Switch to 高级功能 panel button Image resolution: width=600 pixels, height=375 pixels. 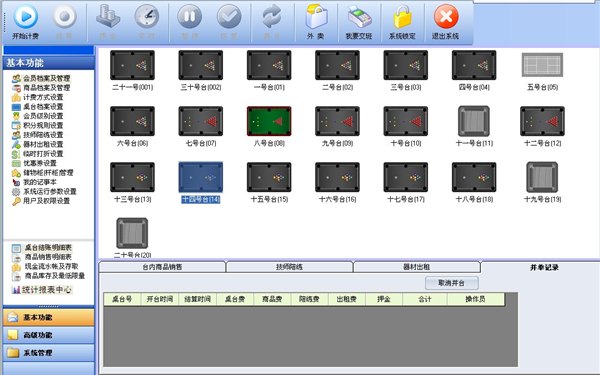[49, 335]
